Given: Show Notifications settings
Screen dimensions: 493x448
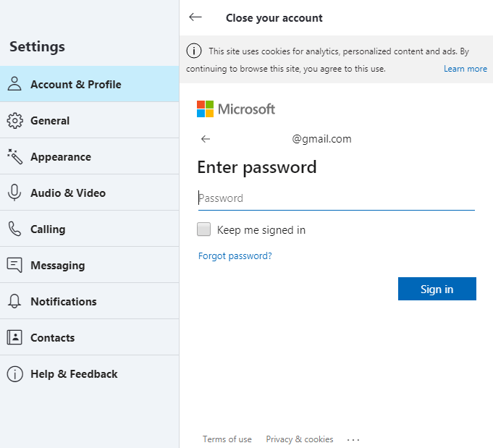Looking at the screenshot, I should [90, 301].
